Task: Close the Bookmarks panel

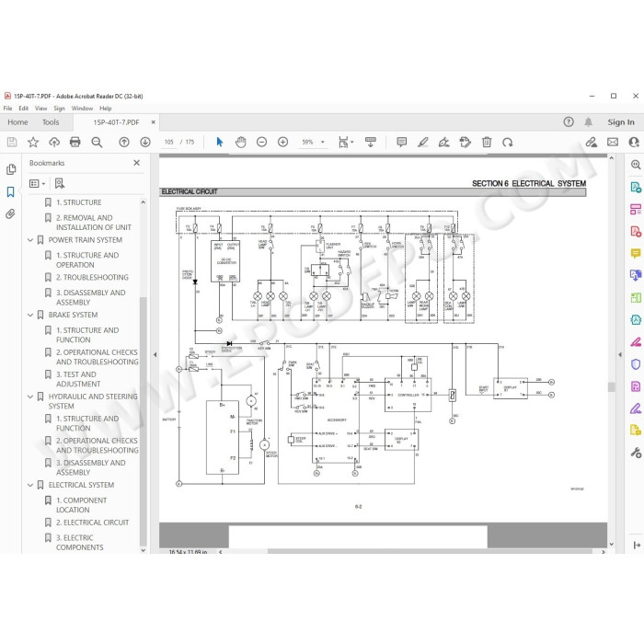Action: pyautogui.click(x=137, y=163)
